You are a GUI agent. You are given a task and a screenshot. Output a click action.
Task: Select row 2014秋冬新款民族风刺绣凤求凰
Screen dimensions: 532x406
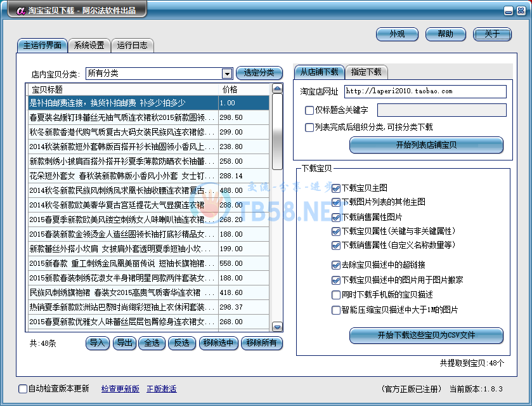148,190
